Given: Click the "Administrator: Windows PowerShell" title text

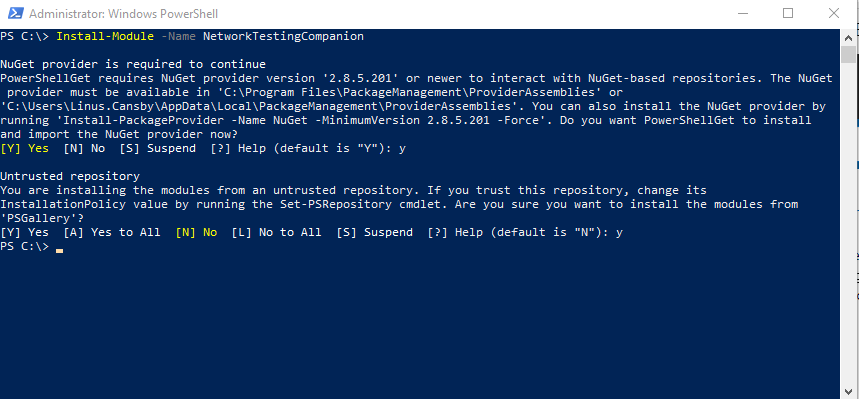Looking at the screenshot, I should tap(123, 14).
